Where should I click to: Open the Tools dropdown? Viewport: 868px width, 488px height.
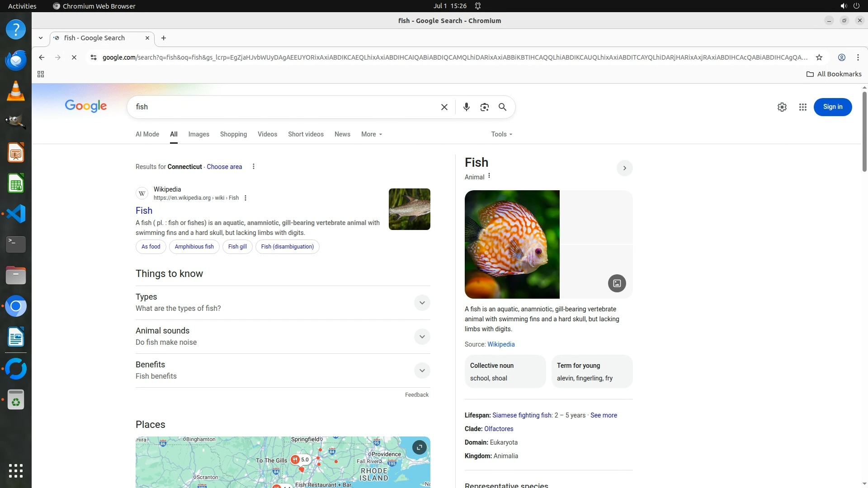coord(501,134)
